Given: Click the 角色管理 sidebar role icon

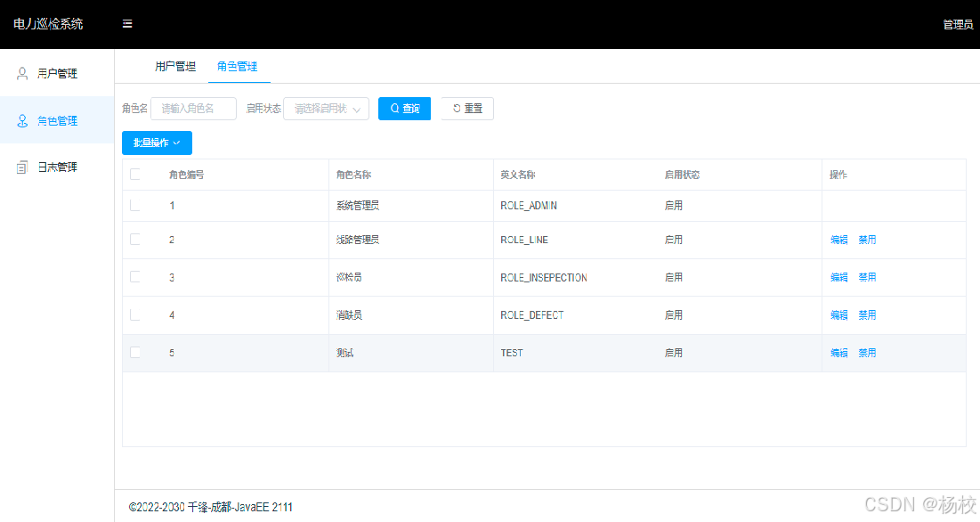Looking at the screenshot, I should (22, 120).
